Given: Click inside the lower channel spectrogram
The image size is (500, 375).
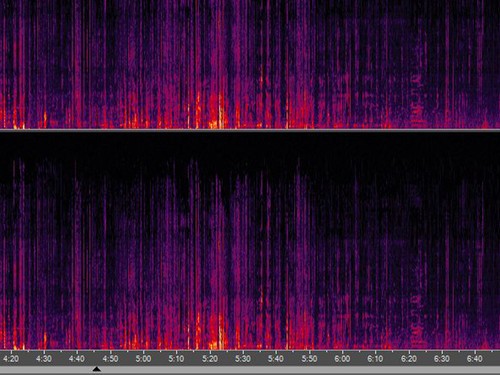Looking at the screenshot, I should (250, 241).
